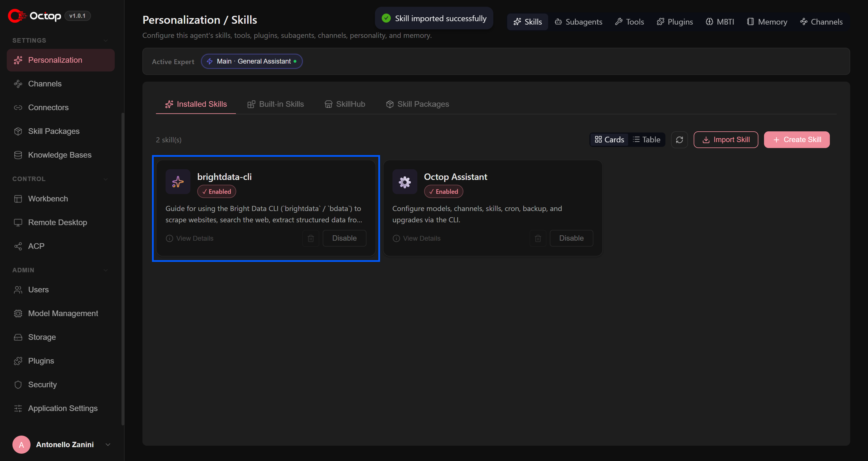Select the Memory top tab
This screenshot has height=461, width=868.
click(767, 22)
